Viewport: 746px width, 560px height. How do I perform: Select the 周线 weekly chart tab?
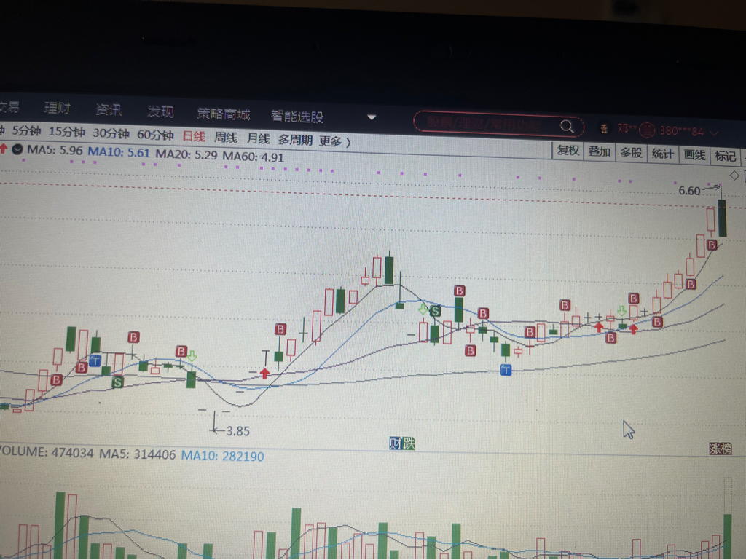coord(226,138)
